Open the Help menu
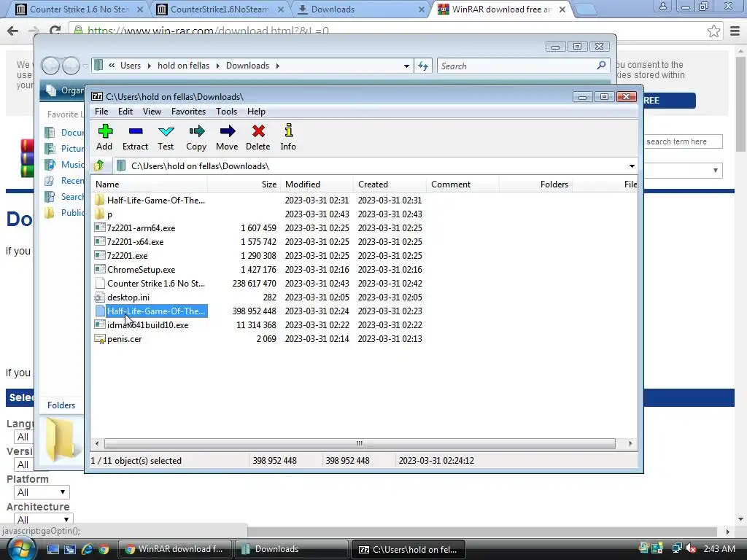 click(256, 112)
